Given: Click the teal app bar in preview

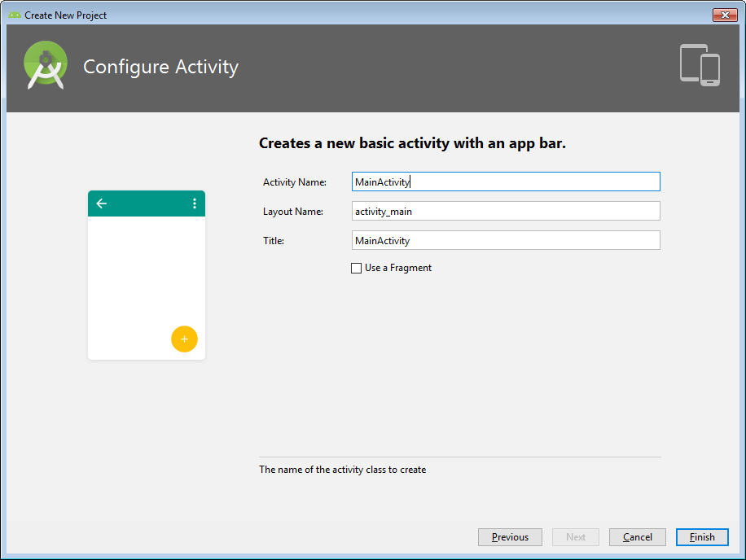Looking at the screenshot, I should pos(147,203).
